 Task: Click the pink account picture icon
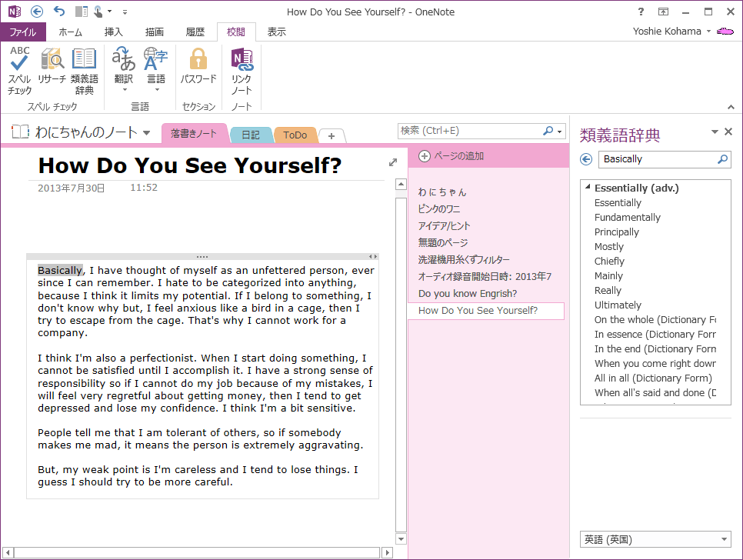[x=725, y=32]
